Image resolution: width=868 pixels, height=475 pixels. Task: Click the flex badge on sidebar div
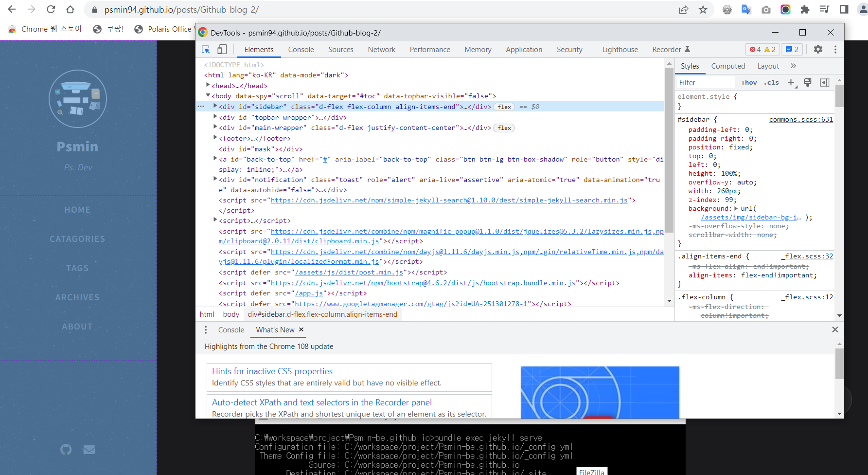pyautogui.click(x=504, y=107)
